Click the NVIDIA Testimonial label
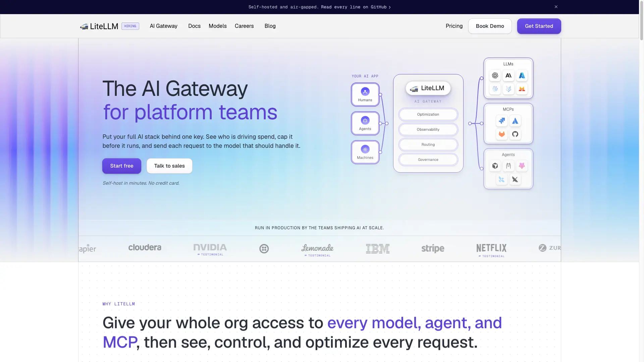Image resolution: width=644 pixels, height=362 pixels. (x=210, y=255)
